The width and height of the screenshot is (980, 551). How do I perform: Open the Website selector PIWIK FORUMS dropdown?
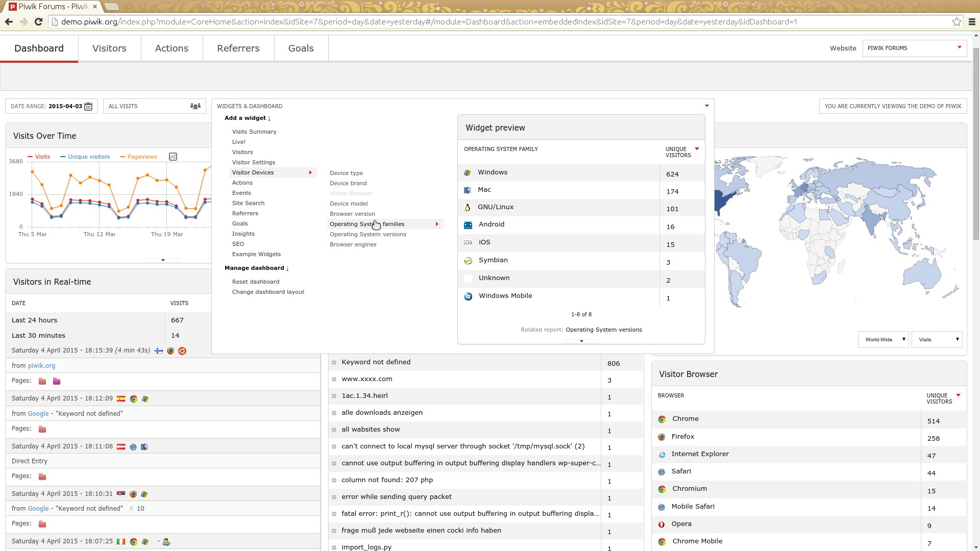(x=914, y=48)
